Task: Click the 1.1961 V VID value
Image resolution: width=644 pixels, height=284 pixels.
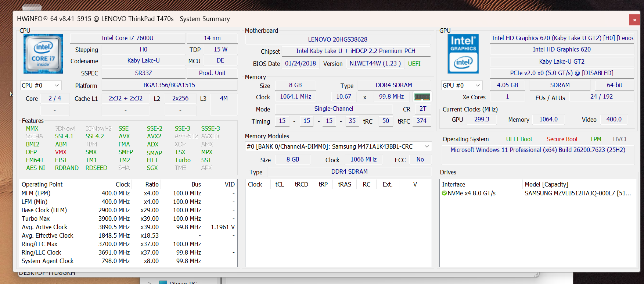Action: pyautogui.click(x=223, y=227)
